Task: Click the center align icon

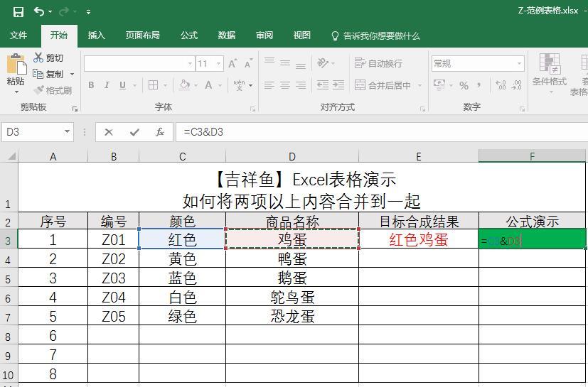Action: (285, 85)
